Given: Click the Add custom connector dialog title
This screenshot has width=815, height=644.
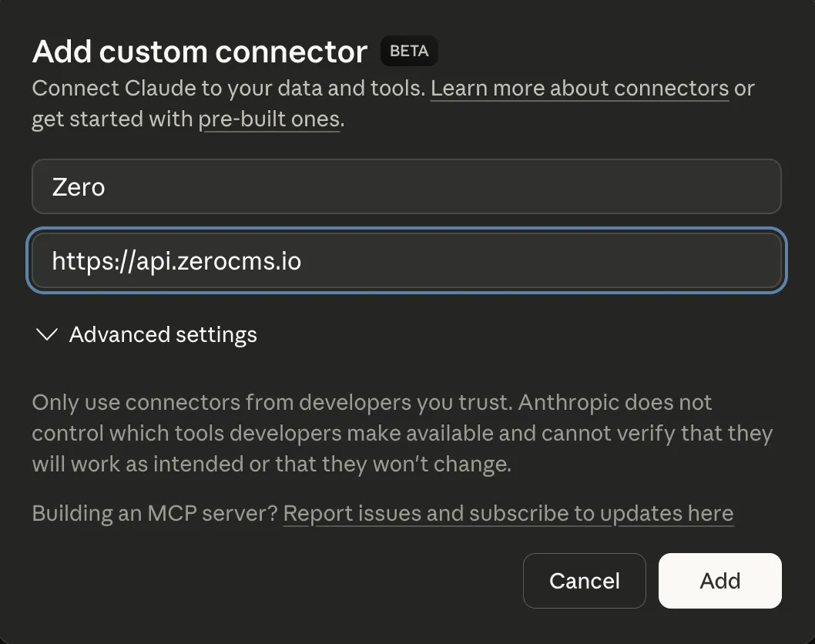Looking at the screenshot, I should coord(199,51).
